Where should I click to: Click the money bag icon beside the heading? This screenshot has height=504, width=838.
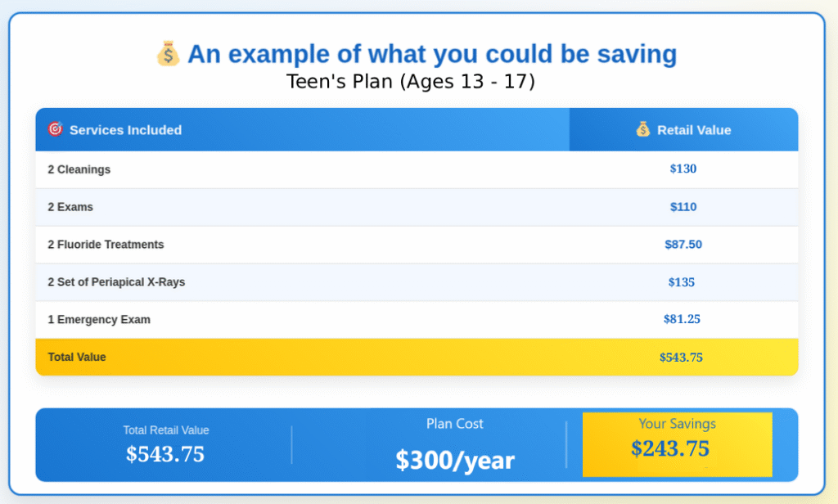click(x=168, y=54)
